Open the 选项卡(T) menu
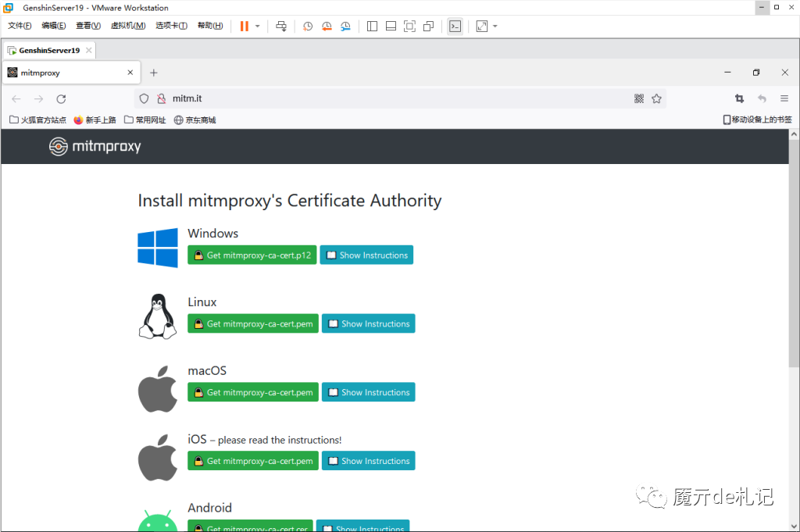Image resolution: width=800 pixels, height=532 pixels. pyautogui.click(x=171, y=26)
